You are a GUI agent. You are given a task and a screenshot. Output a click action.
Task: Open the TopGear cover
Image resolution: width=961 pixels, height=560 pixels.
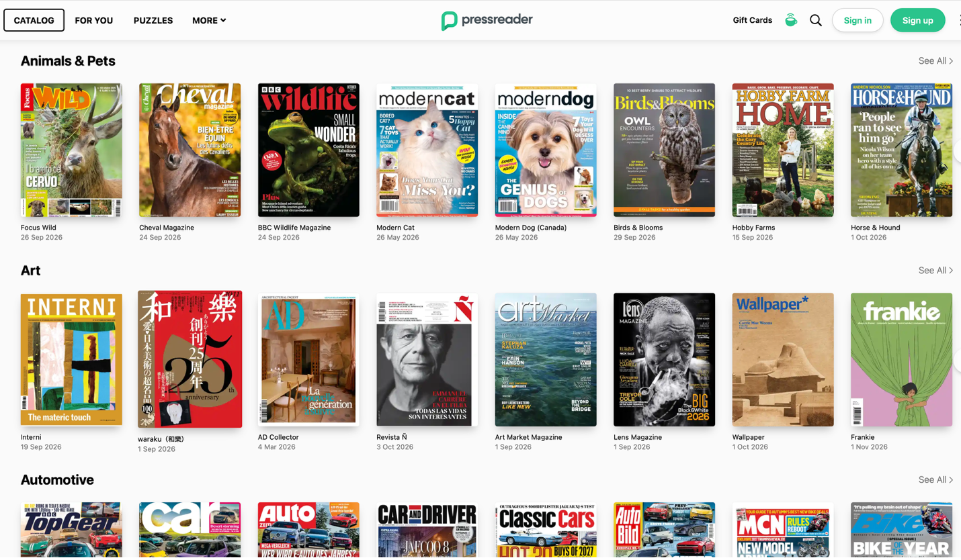coord(71,530)
